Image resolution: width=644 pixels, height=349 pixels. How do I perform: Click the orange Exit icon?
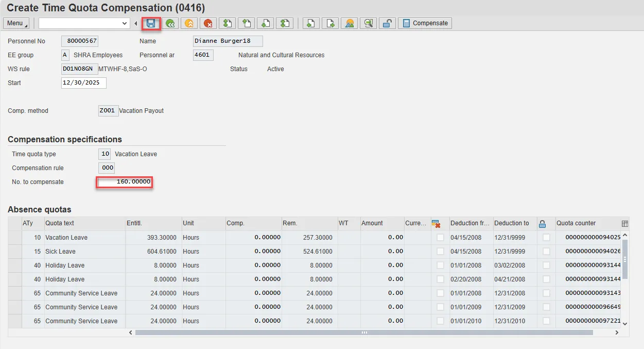click(189, 23)
